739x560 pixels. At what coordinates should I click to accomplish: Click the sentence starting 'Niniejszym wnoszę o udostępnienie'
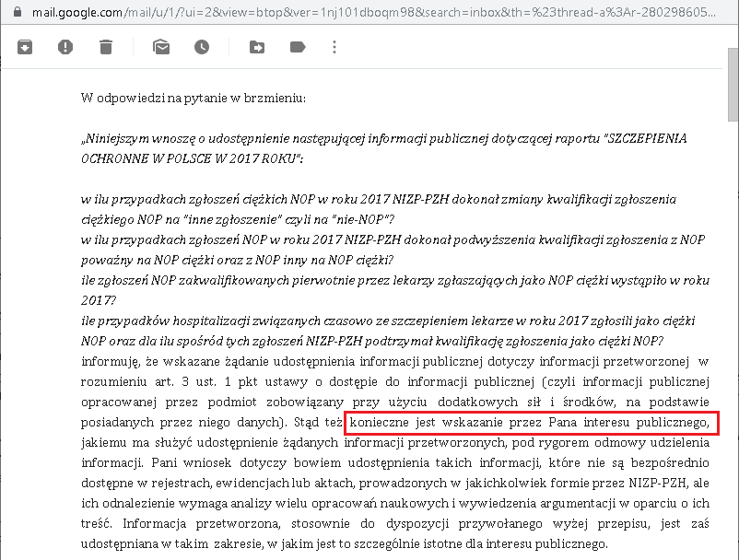point(230,139)
